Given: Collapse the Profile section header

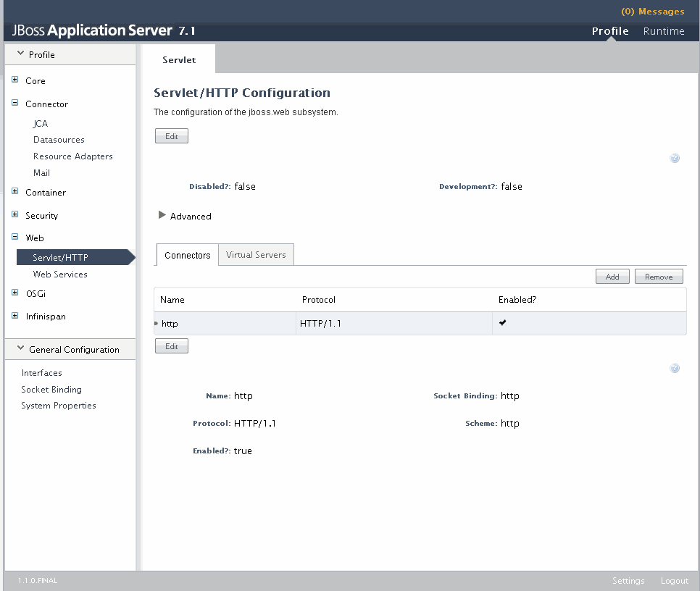Looking at the screenshot, I should tap(20, 53).
